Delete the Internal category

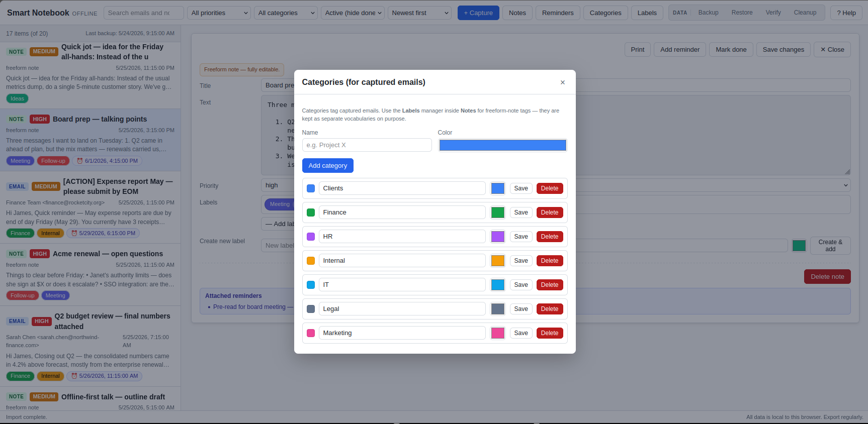pyautogui.click(x=550, y=261)
